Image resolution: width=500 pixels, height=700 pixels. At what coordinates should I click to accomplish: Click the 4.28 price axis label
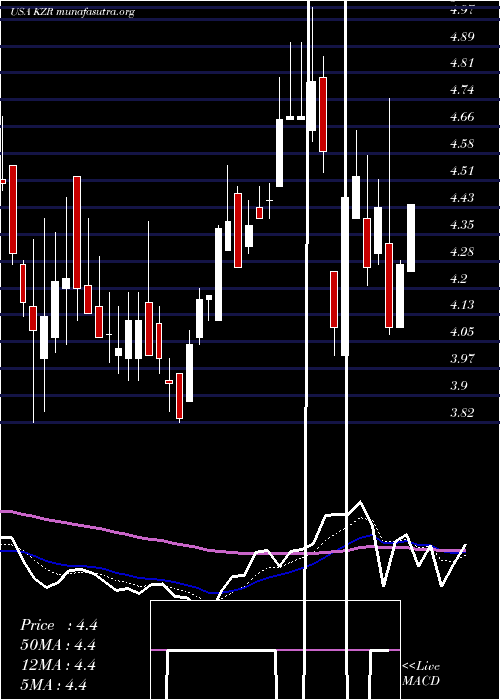click(x=462, y=252)
